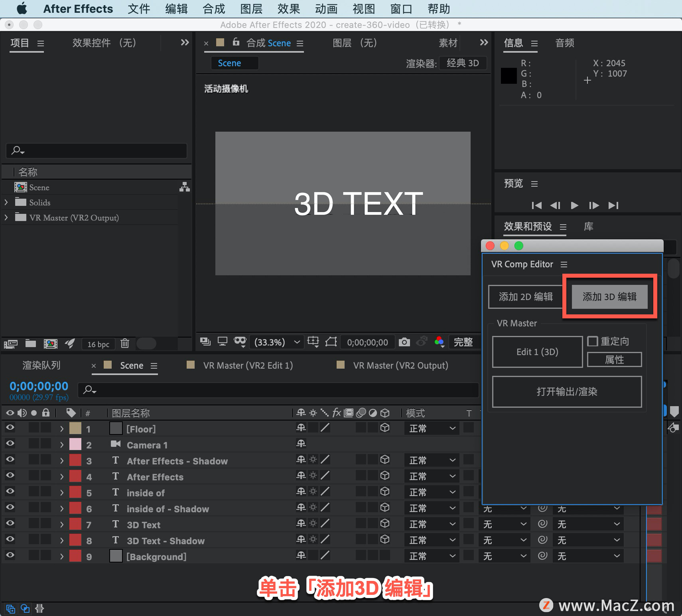Open the 文件 menu

coord(139,9)
